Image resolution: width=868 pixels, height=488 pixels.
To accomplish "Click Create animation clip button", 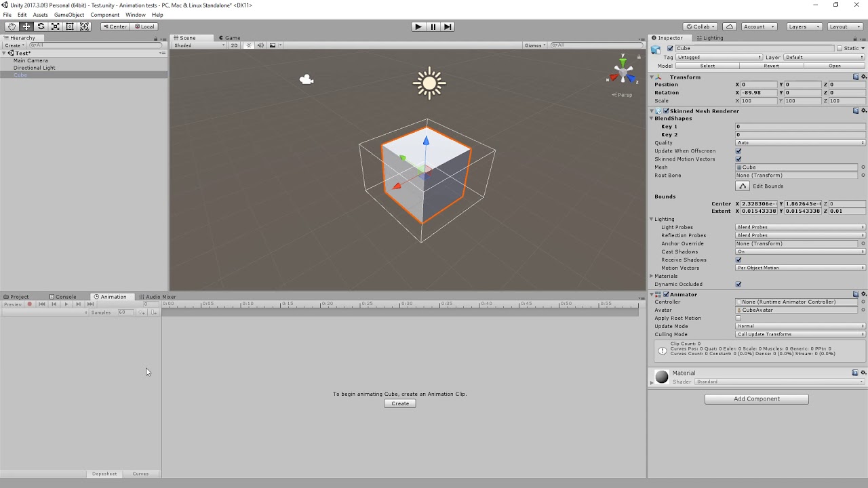I will point(400,403).
